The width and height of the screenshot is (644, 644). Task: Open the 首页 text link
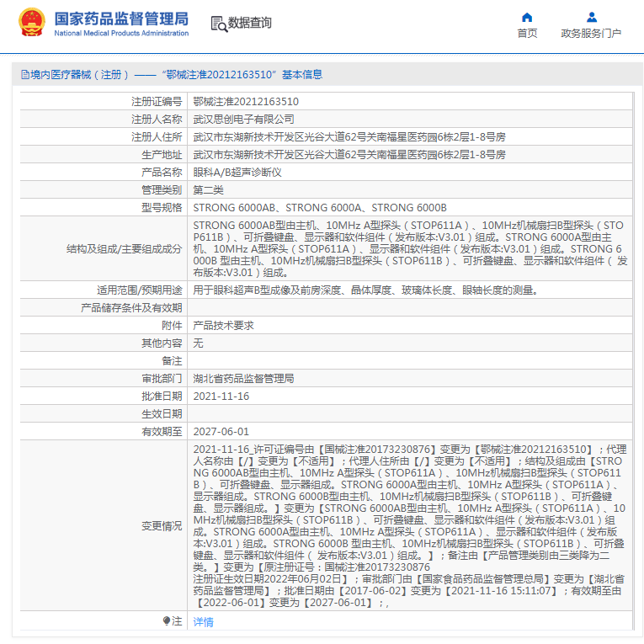(x=527, y=34)
